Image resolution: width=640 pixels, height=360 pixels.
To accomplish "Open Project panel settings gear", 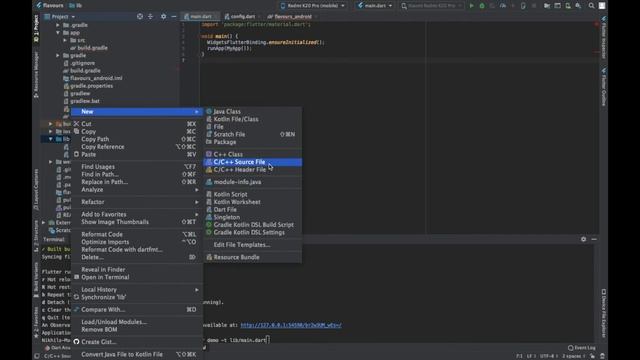I will pyautogui.click(x=163, y=16).
